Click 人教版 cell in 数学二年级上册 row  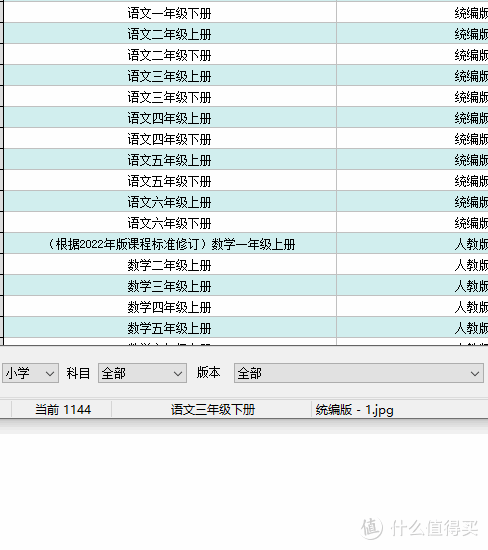(x=413, y=265)
